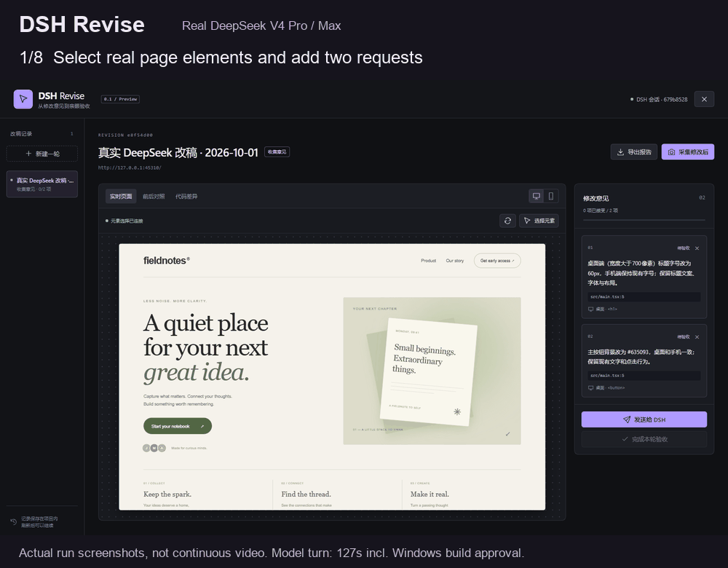The height and width of the screenshot is (568, 728).
Task: Click the Start your notebook button
Action: [178, 426]
